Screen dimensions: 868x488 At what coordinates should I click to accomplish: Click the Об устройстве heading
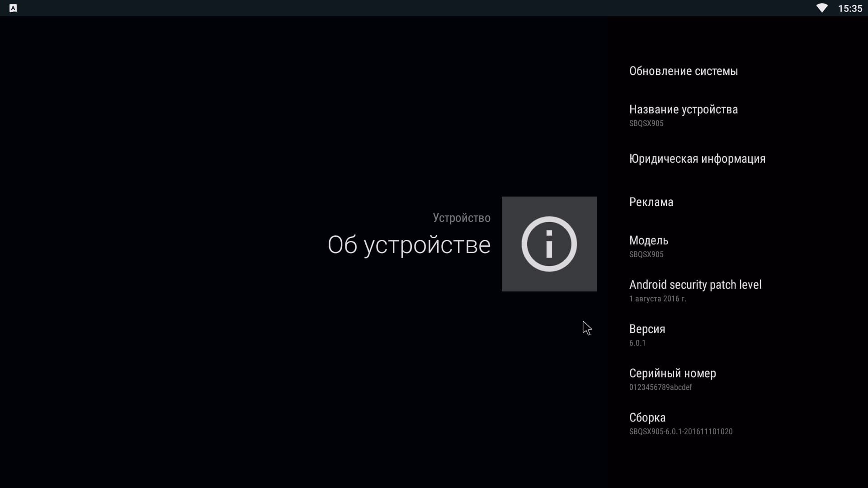click(409, 245)
